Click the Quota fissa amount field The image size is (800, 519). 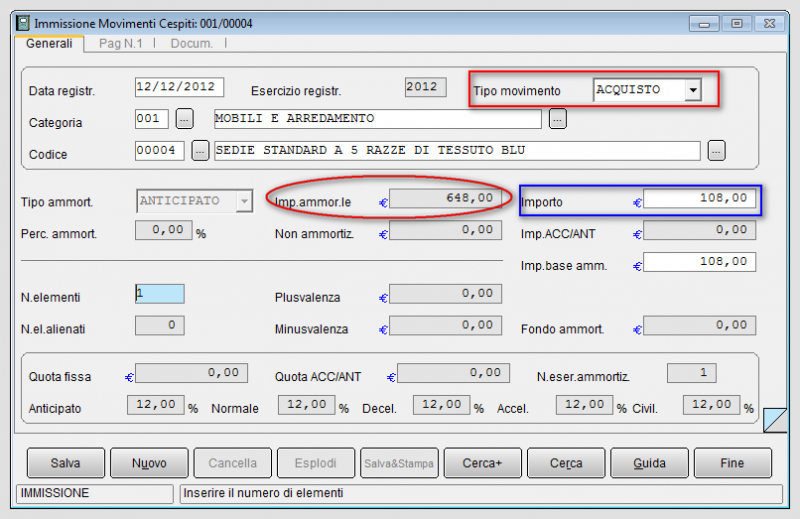[191, 373]
